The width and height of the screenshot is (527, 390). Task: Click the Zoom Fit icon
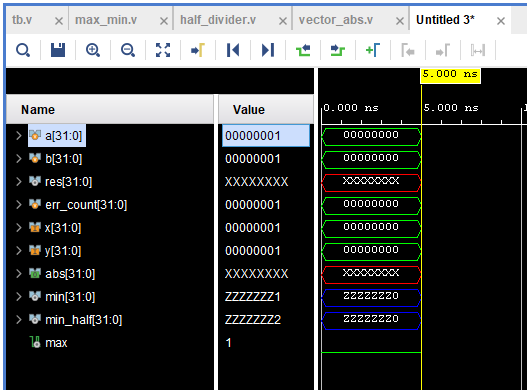coord(163,50)
